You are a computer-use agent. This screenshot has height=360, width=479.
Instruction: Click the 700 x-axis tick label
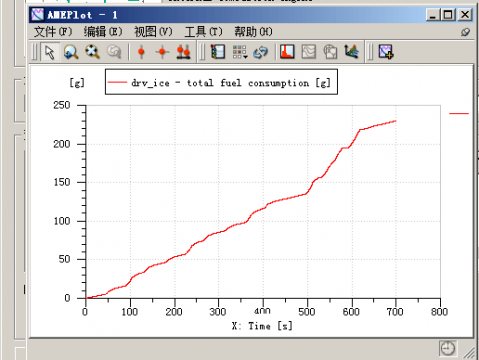point(395,312)
